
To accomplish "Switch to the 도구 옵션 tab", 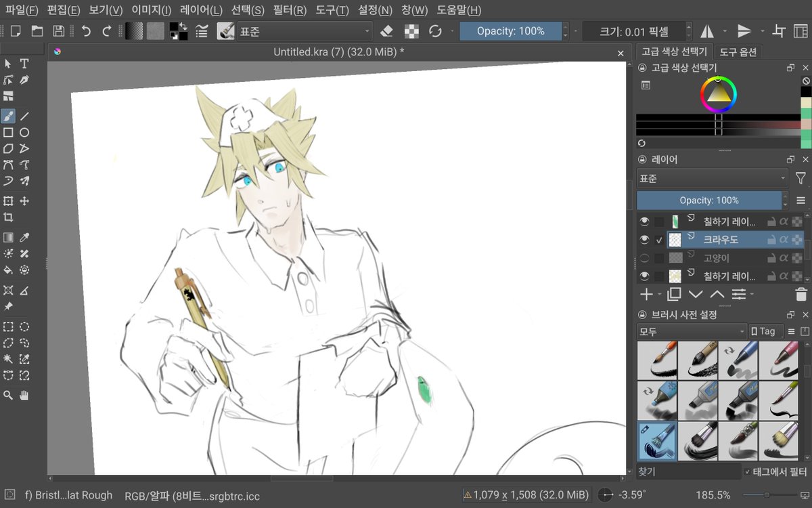I will pos(738,51).
